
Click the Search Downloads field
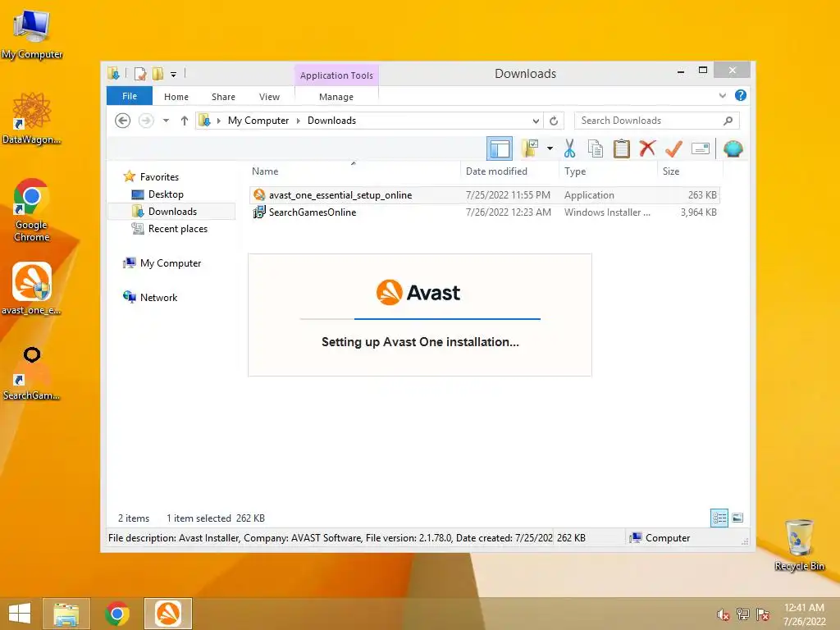[x=656, y=121]
